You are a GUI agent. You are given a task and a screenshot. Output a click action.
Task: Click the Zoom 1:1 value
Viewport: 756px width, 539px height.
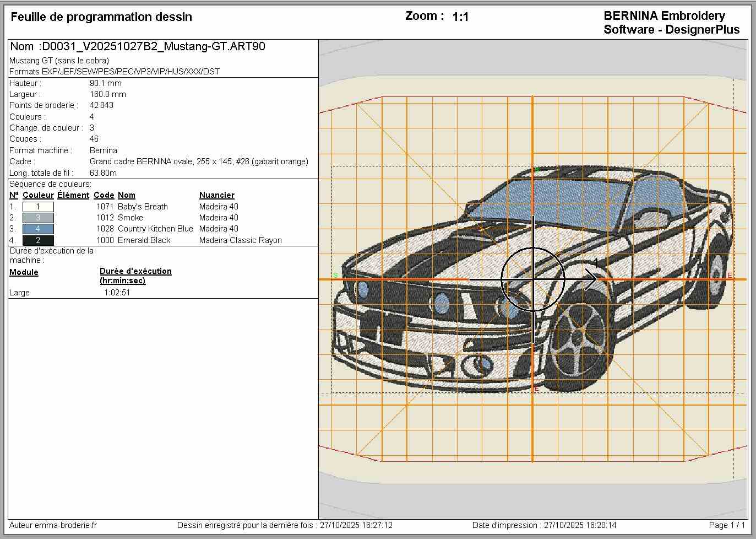click(x=460, y=17)
